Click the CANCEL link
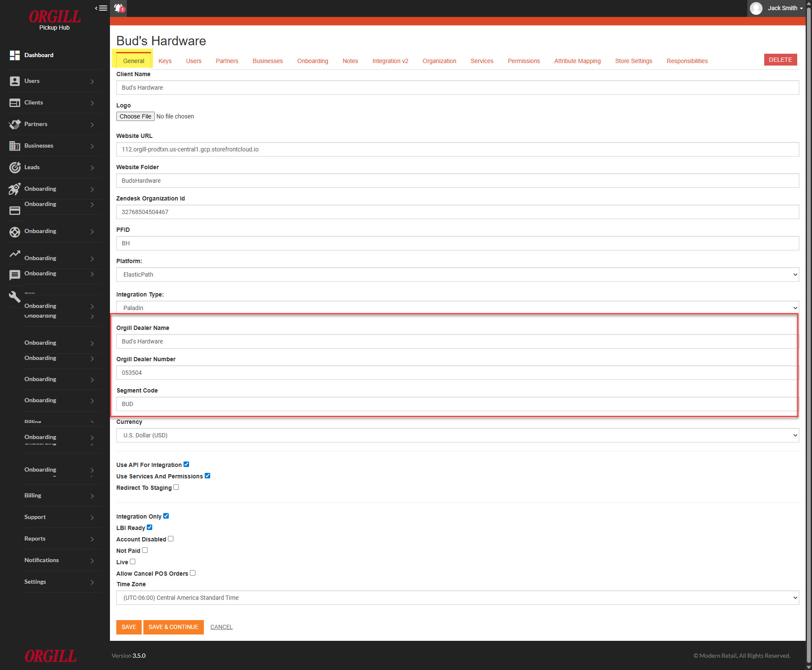The width and height of the screenshot is (812, 670). coord(221,627)
